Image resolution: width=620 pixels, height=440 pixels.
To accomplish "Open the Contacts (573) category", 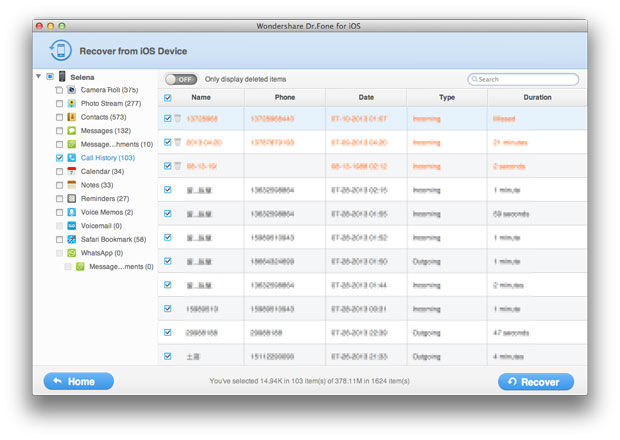I will [103, 117].
